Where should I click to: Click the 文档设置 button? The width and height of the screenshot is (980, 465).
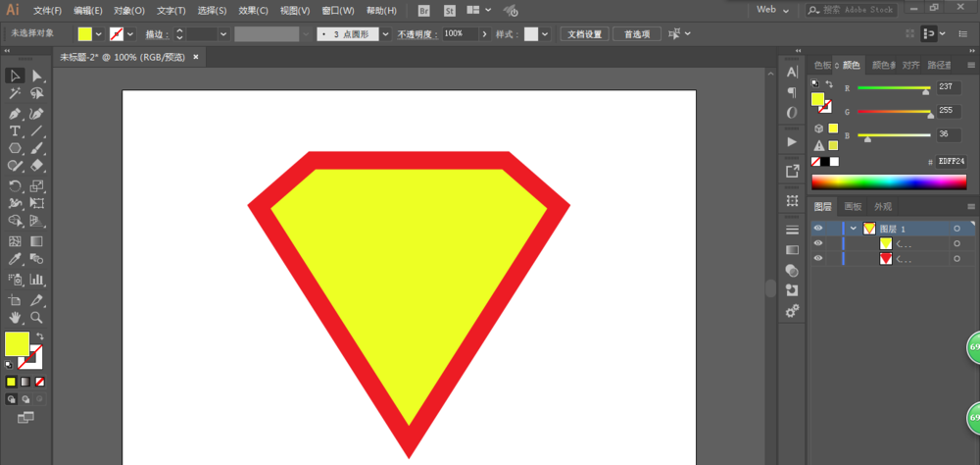(584, 34)
